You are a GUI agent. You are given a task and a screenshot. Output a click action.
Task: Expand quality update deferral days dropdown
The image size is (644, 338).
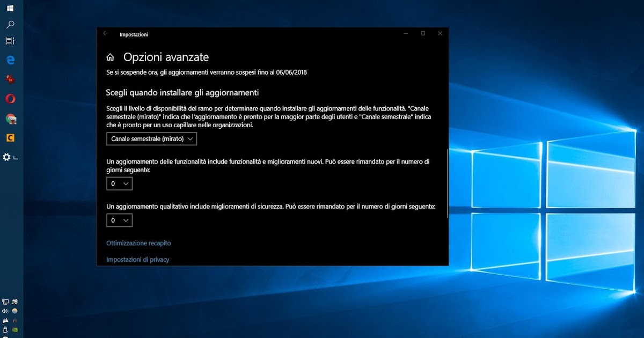(x=119, y=221)
